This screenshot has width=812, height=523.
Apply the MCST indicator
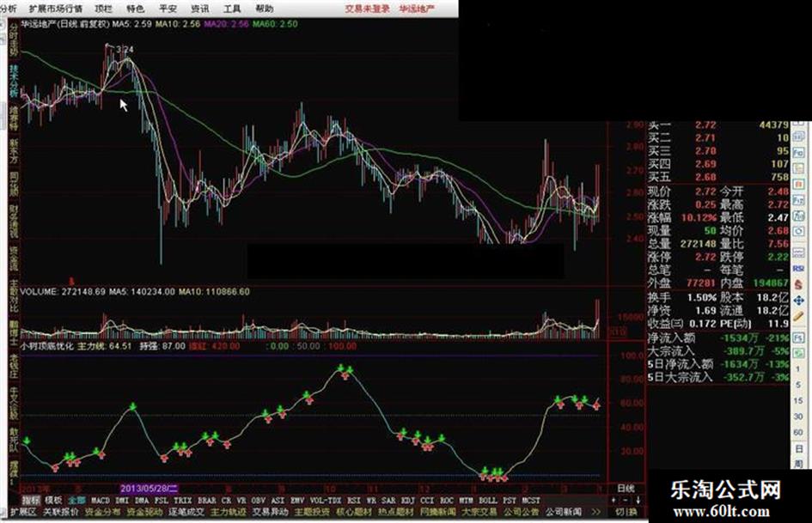[x=531, y=500]
